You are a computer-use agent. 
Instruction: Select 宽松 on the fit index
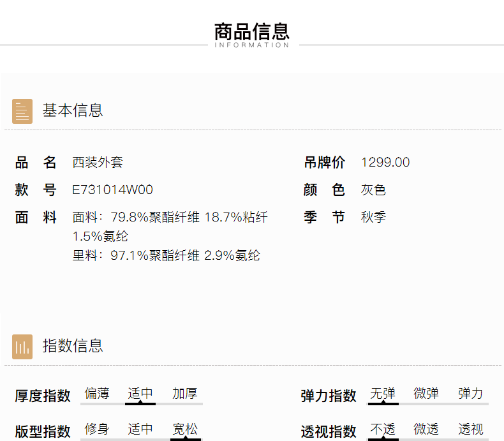point(185,429)
